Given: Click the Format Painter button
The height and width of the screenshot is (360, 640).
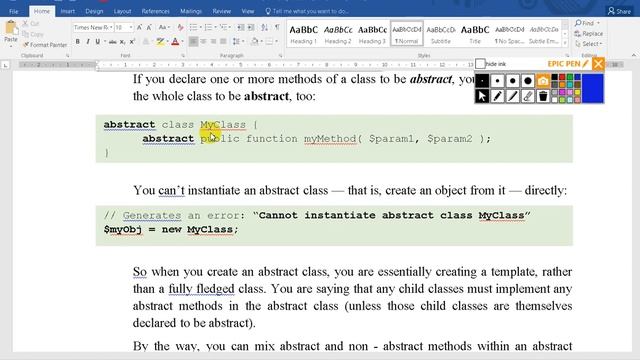Looking at the screenshot, I should click(x=45, y=45).
